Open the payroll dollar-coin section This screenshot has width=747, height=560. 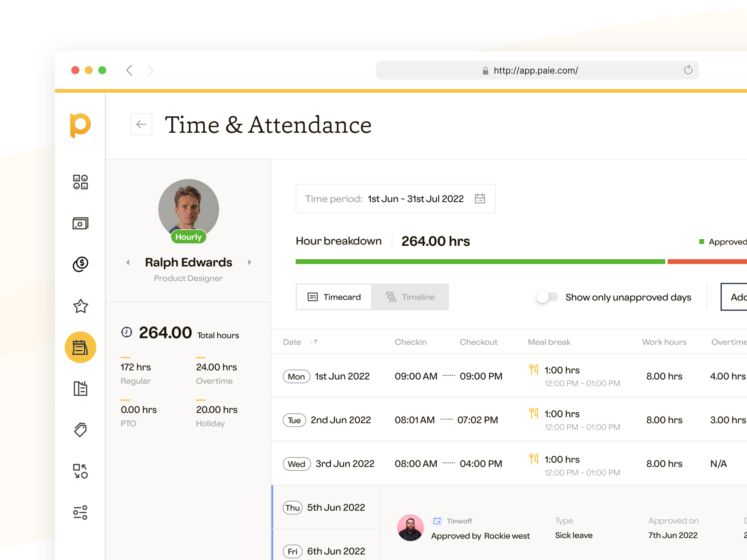click(x=80, y=264)
